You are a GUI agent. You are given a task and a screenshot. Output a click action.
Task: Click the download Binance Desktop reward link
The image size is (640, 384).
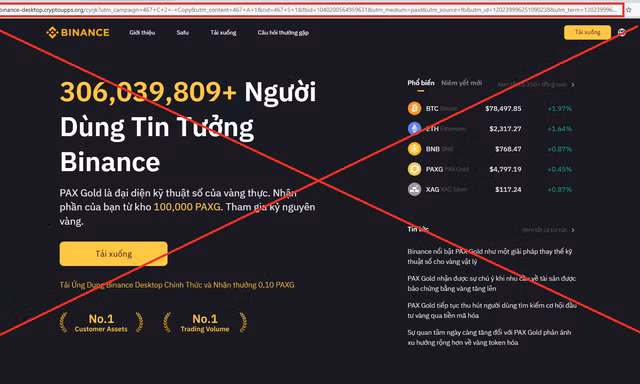(x=177, y=285)
